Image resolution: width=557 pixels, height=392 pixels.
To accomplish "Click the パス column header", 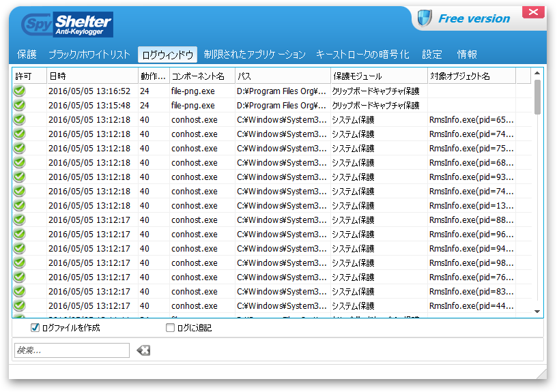I will (x=283, y=76).
